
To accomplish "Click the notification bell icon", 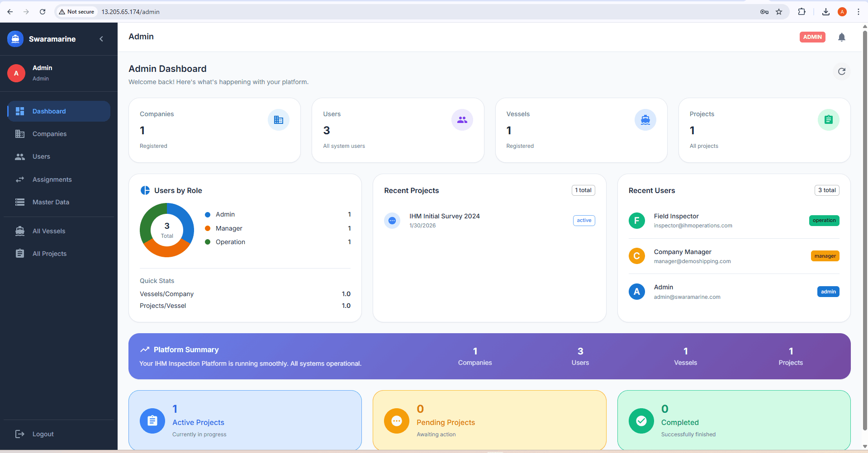I will (x=841, y=37).
